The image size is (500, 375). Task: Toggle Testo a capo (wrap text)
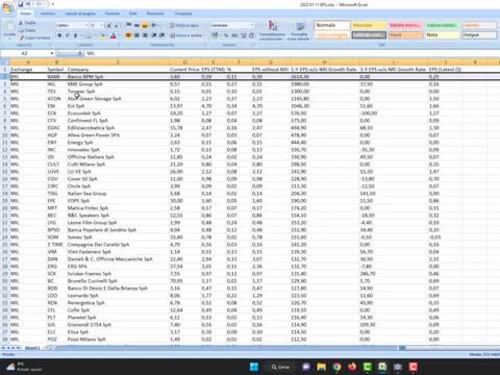(x=184, y=25)
